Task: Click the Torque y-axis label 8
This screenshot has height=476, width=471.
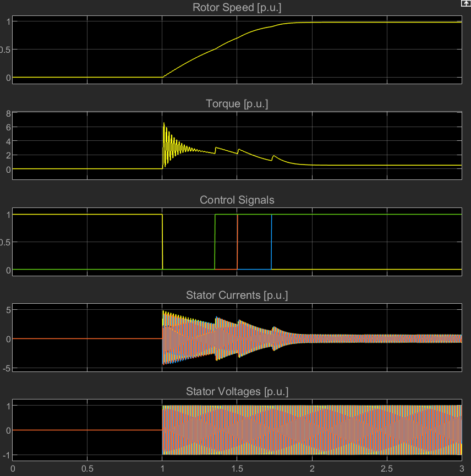Action: (7, 114)
